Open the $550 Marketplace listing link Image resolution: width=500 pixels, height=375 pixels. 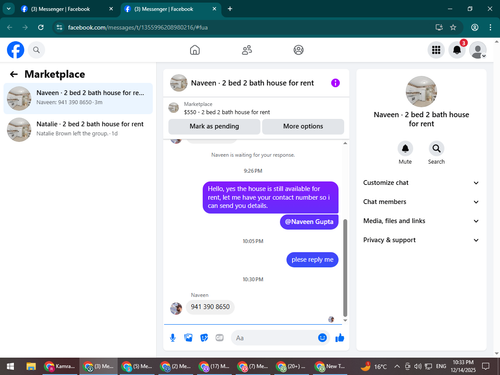(x=227, y=112)
